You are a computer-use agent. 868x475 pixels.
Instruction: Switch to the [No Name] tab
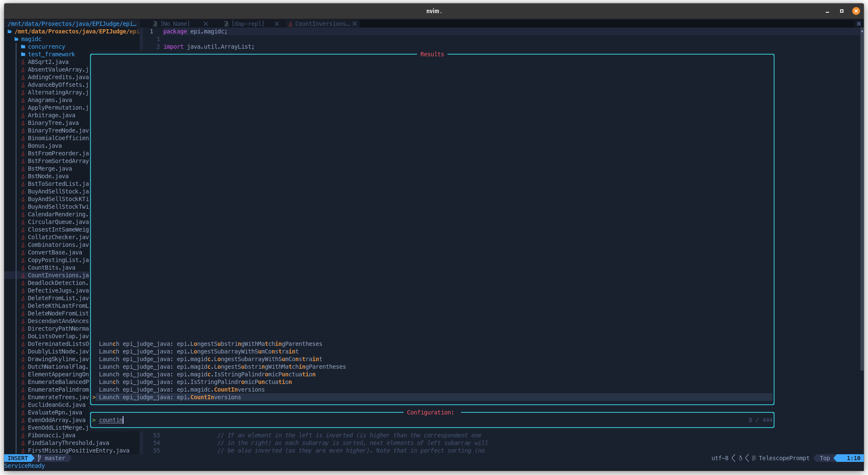175,24
